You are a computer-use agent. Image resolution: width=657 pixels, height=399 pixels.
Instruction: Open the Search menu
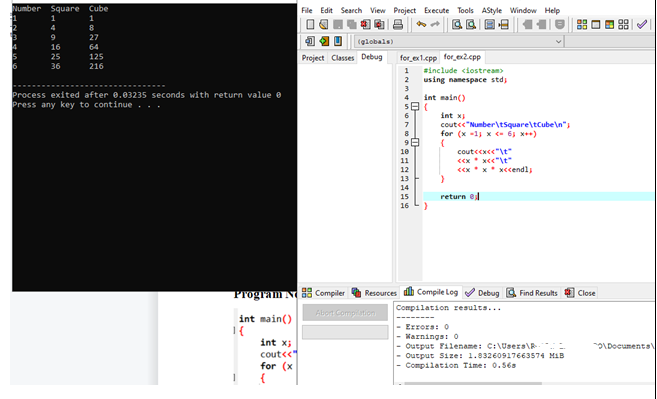point(351,10)
